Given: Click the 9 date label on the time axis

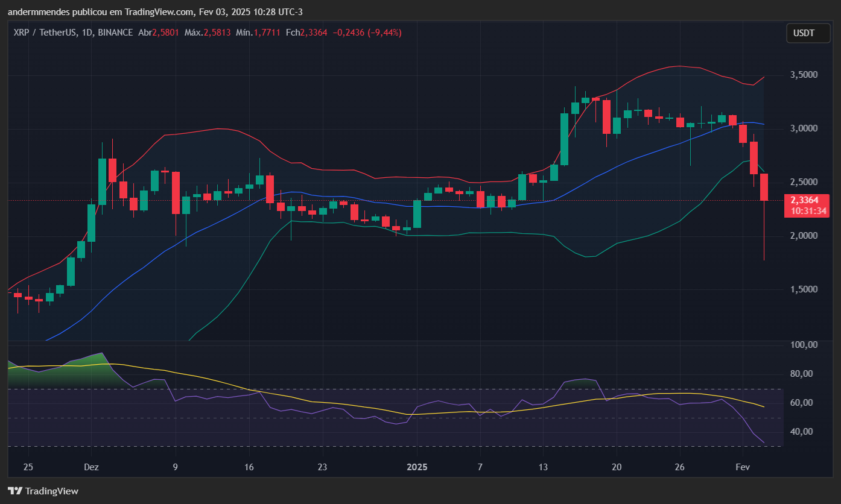Looking at the screenshot, I should click(176, 467).
